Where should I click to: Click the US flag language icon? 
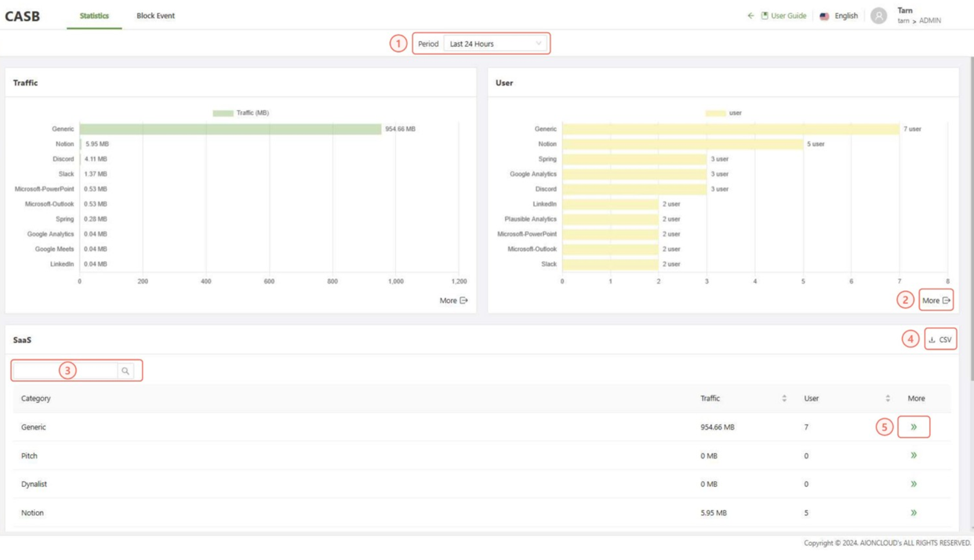[x=824, y=16]
